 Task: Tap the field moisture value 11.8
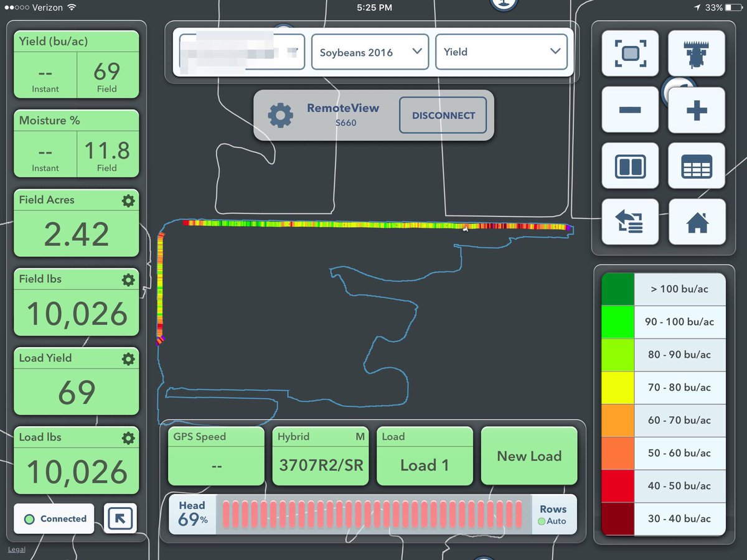pos(106,150)
